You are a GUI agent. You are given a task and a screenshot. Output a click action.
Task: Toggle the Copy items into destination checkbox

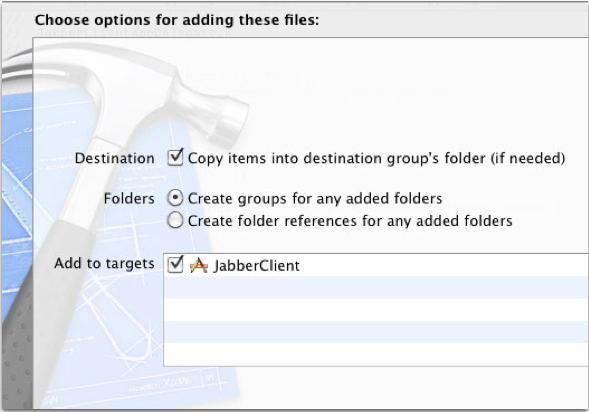point(175,158)
